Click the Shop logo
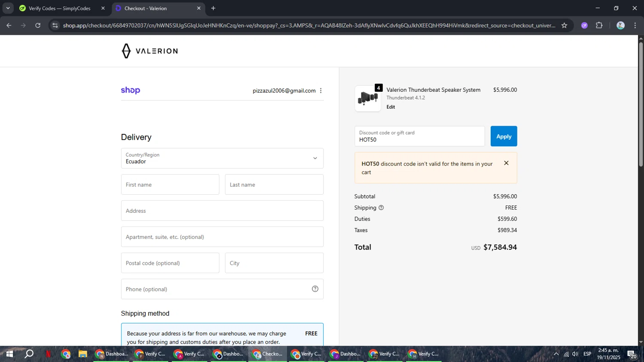 point(131,90)
